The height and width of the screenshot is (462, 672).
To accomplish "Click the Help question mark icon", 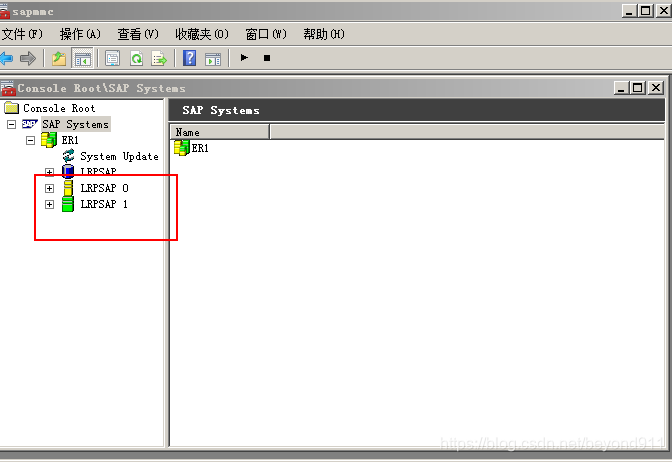I will (189, 58).
